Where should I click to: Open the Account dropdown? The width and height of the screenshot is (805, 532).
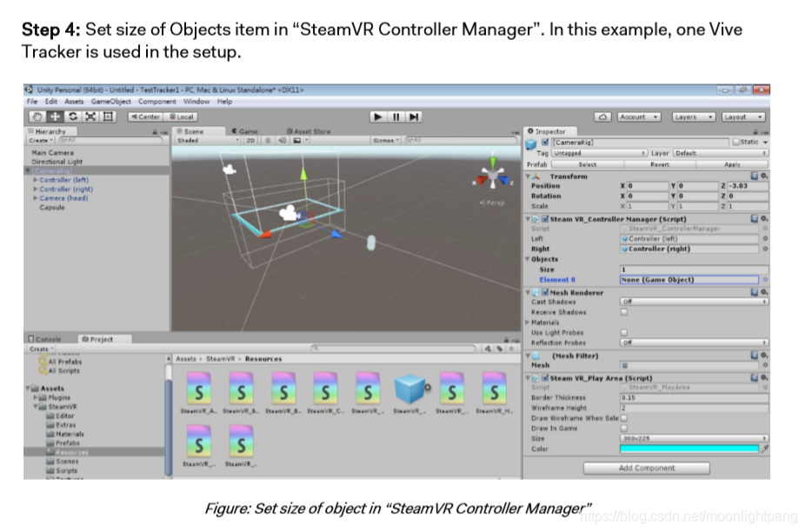[x=639, y=117]
